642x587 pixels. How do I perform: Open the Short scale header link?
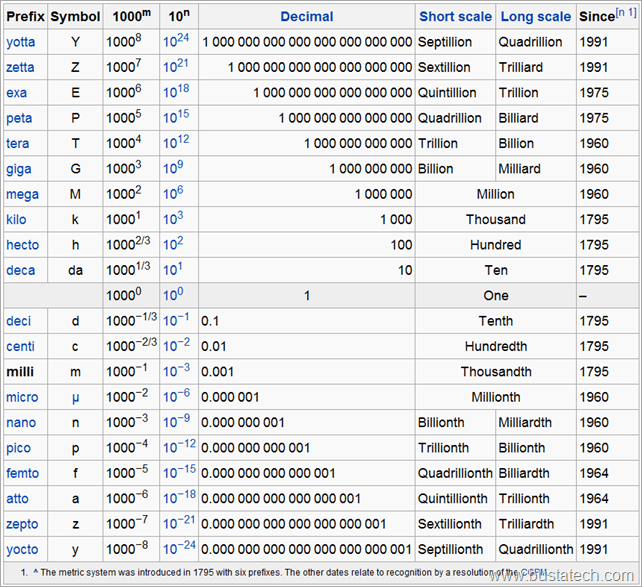(x=455, y=17)
